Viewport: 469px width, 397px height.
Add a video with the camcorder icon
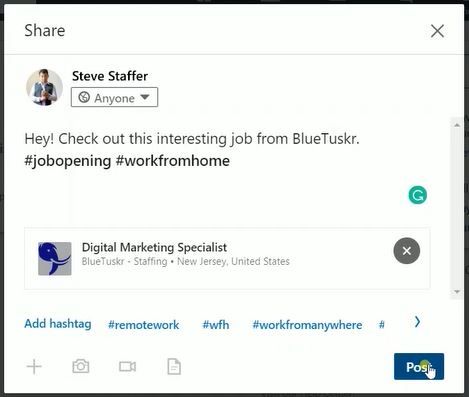pos(127,367)
